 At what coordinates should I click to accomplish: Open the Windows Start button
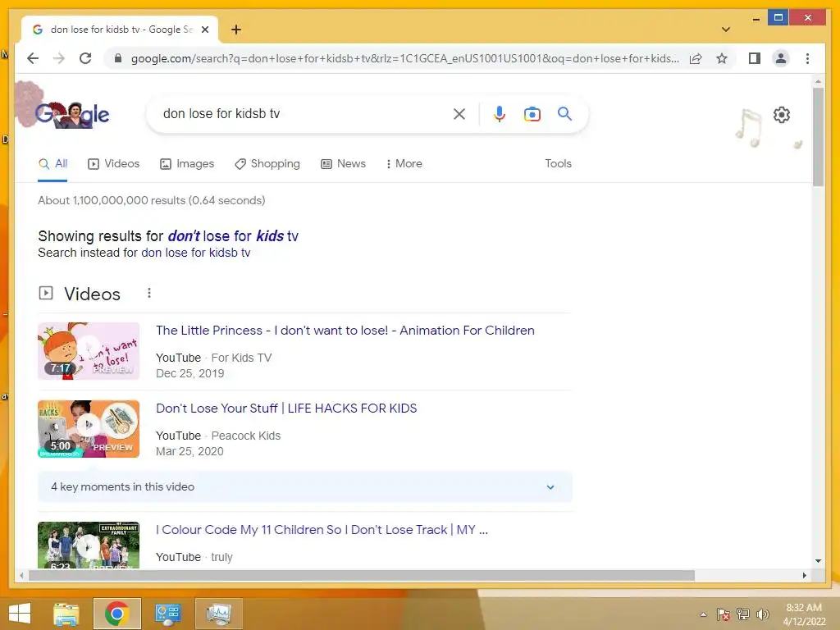(x=20, y=614)
